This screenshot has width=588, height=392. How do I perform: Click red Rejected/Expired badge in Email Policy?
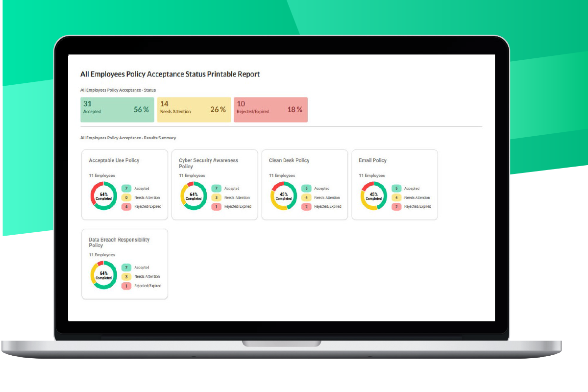tap(396, 206)
